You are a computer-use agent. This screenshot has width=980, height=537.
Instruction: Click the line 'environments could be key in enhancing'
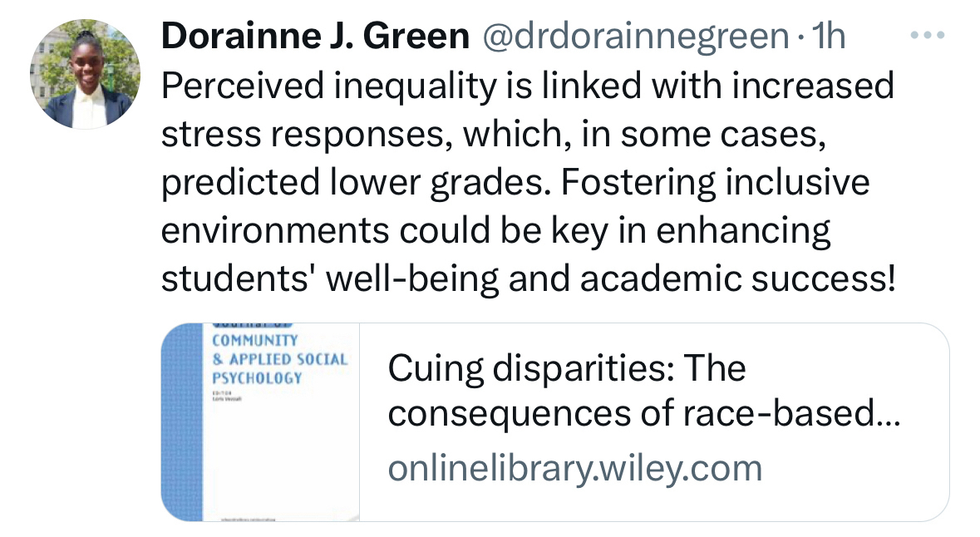(495, 232)
